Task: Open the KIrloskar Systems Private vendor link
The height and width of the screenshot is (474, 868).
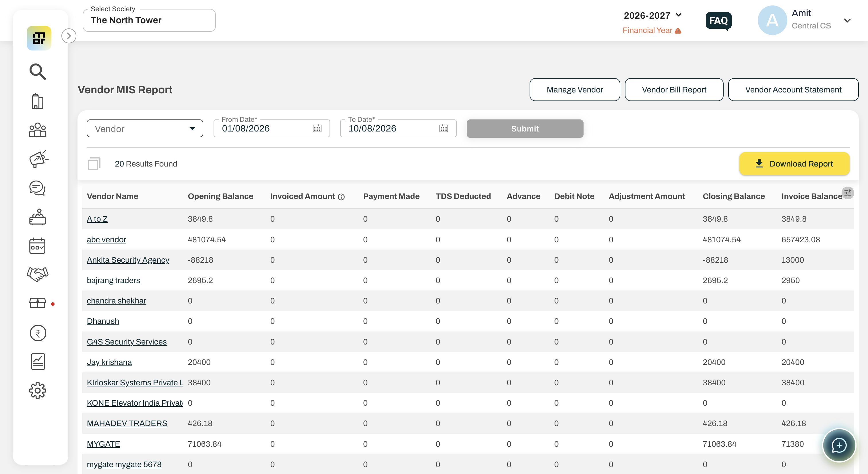Action: coord(135,382)
